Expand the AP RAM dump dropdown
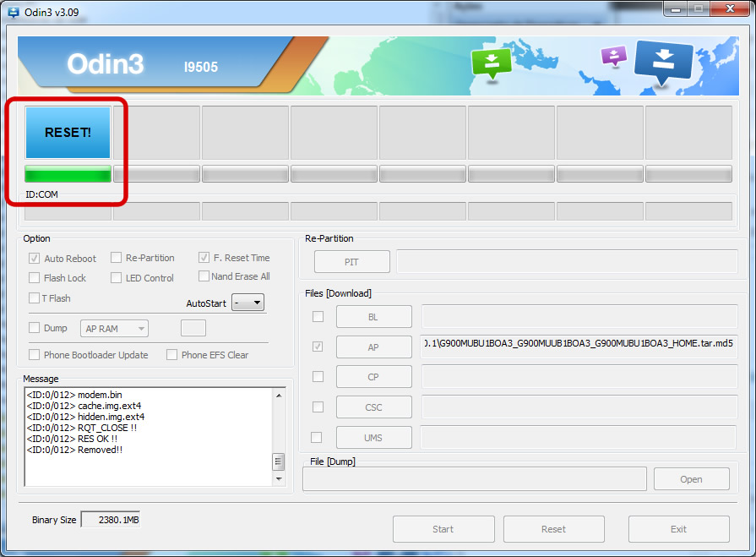Image resolution: width=756 pixels, height=557 pixels. click(x=114, y=329)
